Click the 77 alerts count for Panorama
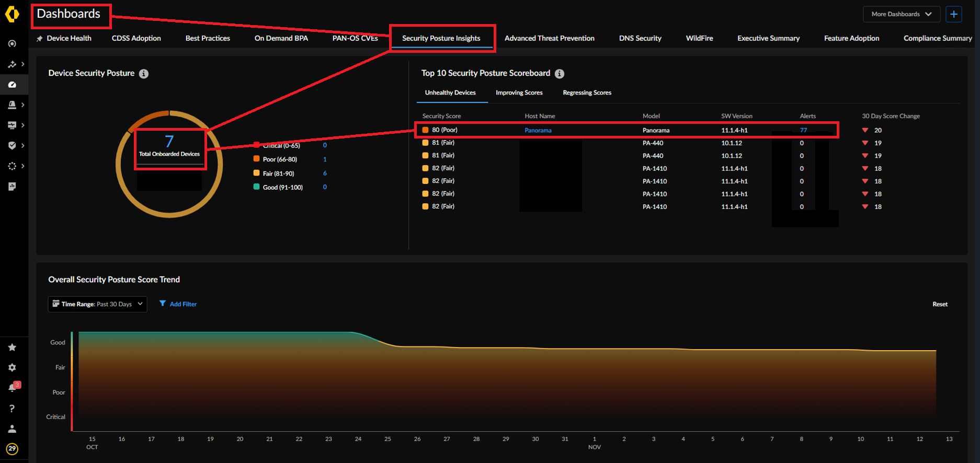 click(x=803, y=130)
